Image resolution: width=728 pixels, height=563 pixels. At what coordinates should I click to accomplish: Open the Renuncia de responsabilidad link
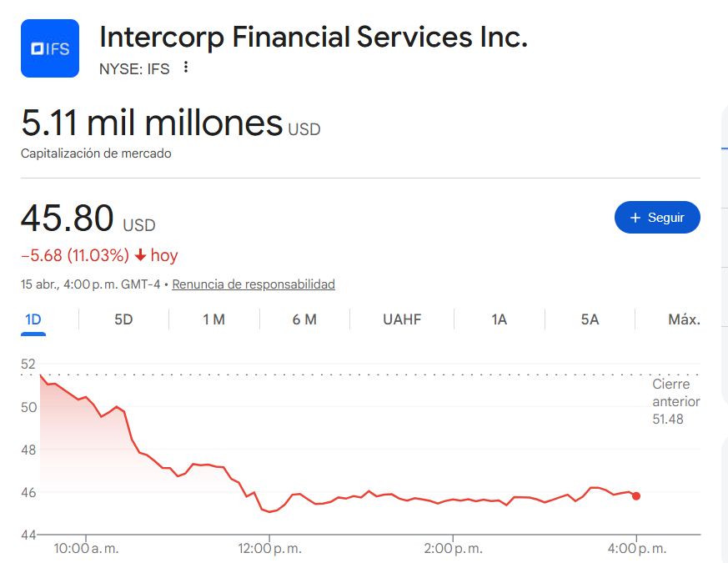[254, 284]
